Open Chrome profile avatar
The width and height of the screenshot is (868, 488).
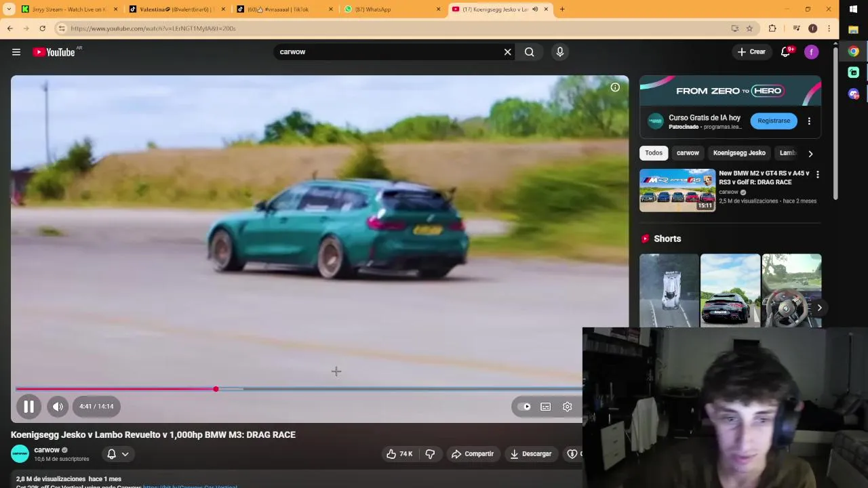812,28
